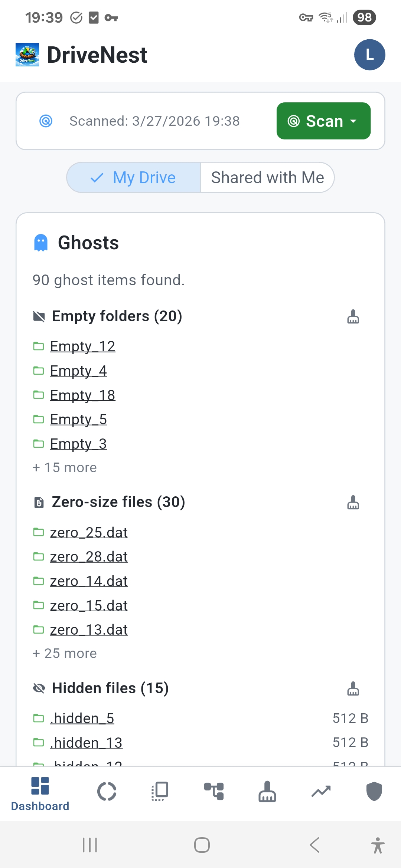This screenshot has width=401, height=868.
Task: Open the folder tree icon in bottom nav
Action: (214, 792)
